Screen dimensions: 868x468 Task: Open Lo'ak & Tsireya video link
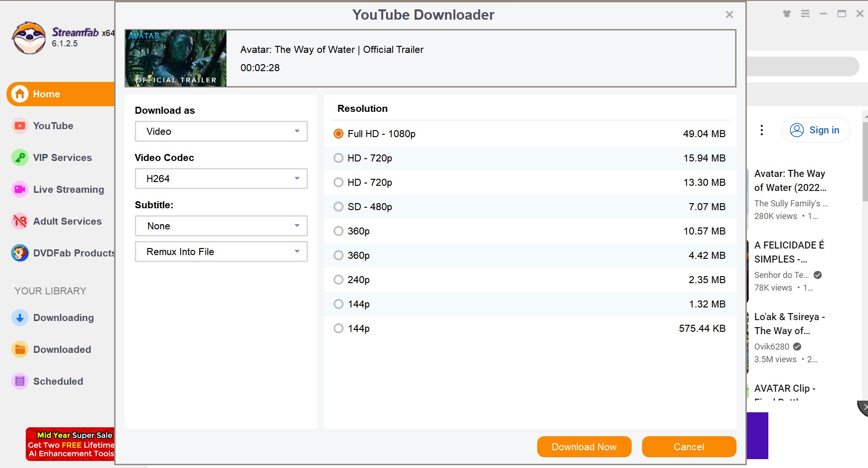coord(789,324)
